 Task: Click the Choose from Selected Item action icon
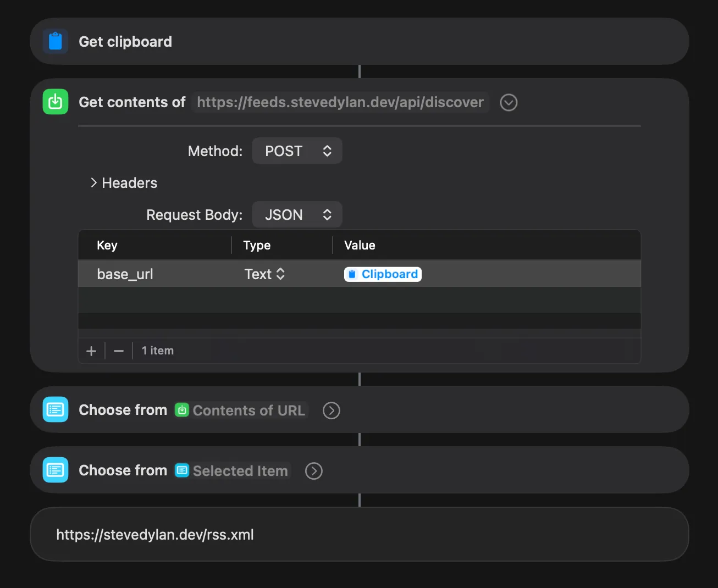pos(56,470)
